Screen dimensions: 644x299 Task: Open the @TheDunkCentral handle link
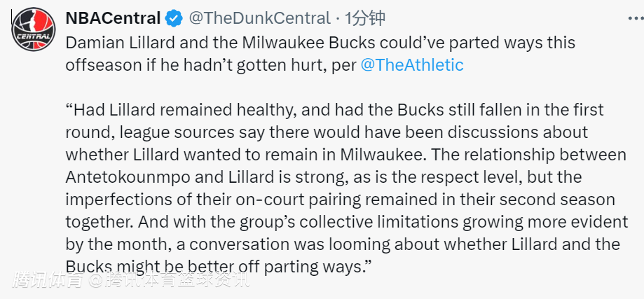(259, 18)
